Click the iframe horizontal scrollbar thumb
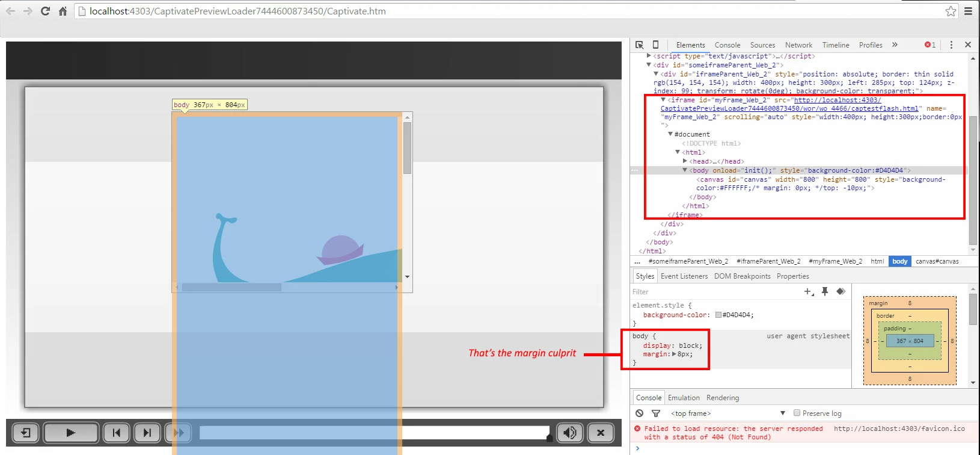The height and width of the screenshot is (455, 980). point(231,287)
